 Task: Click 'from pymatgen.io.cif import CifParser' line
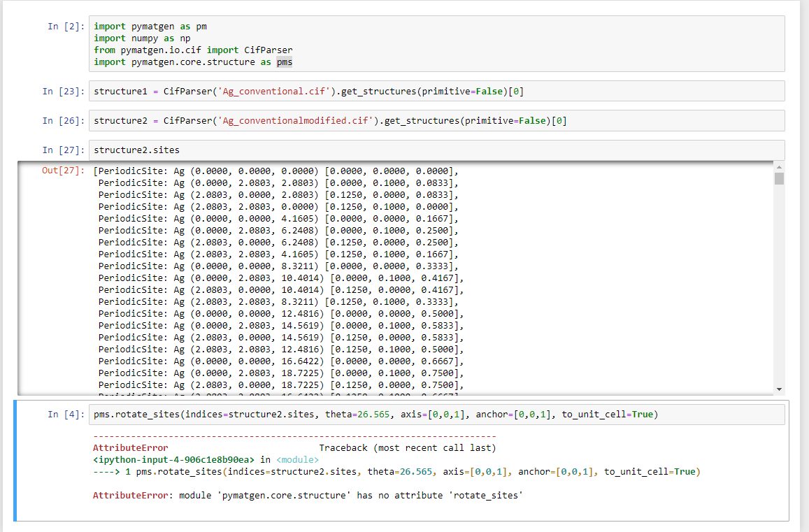[x=193, y=50]
